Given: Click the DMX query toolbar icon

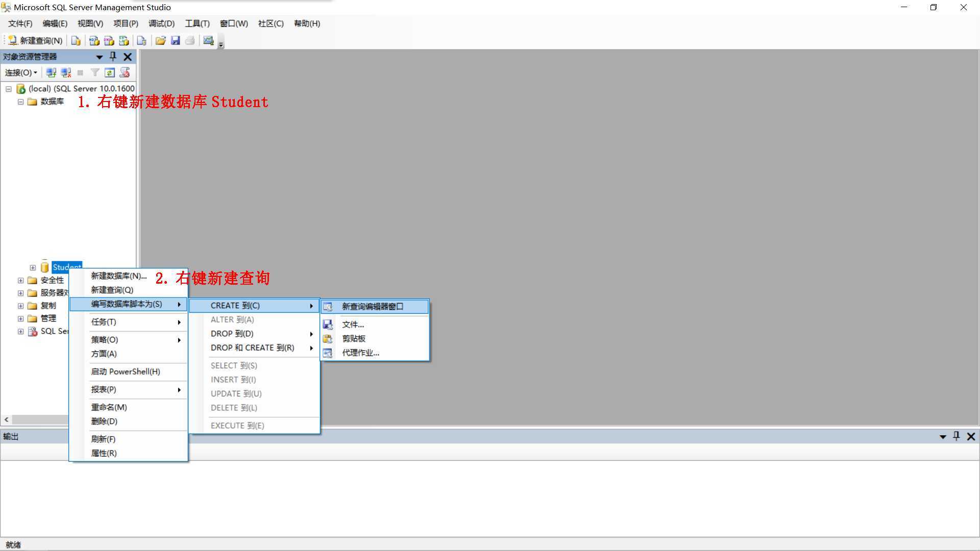Looking at the screenshot, I should click(109, 41).
